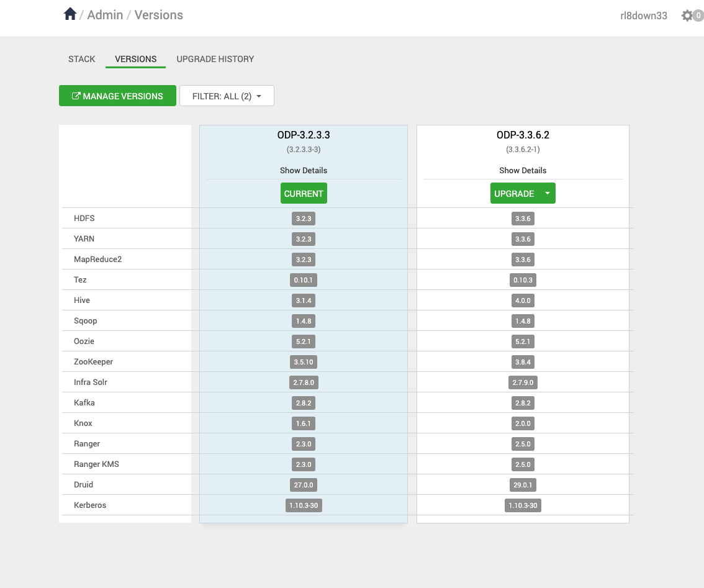Click Tez version badge 0.10.1

[304, 280]
